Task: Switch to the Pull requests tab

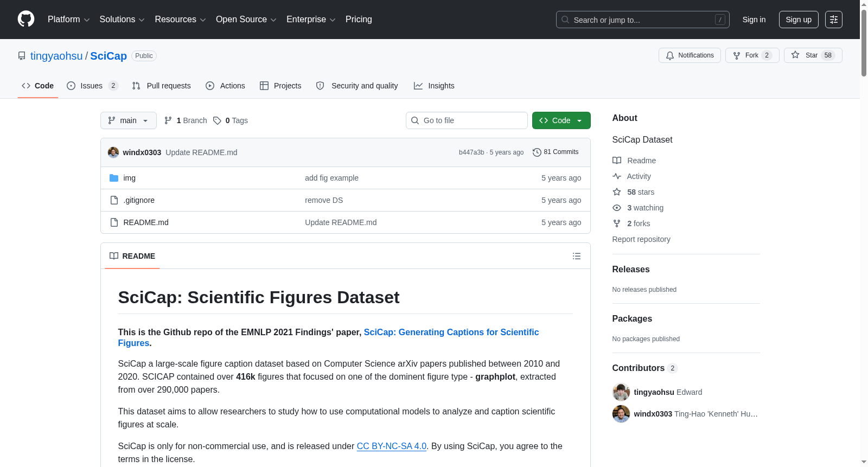Action: click(x=162, y=86)
